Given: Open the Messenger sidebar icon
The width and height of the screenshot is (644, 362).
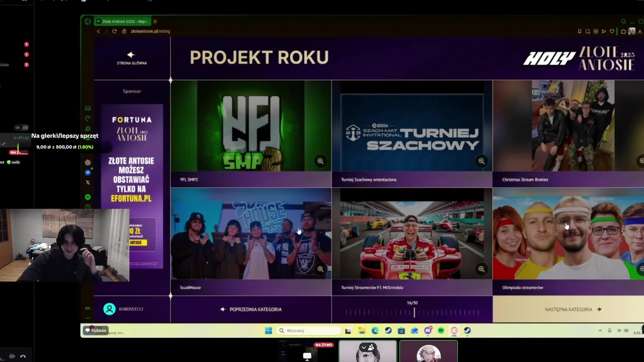Looking at the screenshot, I should pyautogui.click(x=88, y=172).
